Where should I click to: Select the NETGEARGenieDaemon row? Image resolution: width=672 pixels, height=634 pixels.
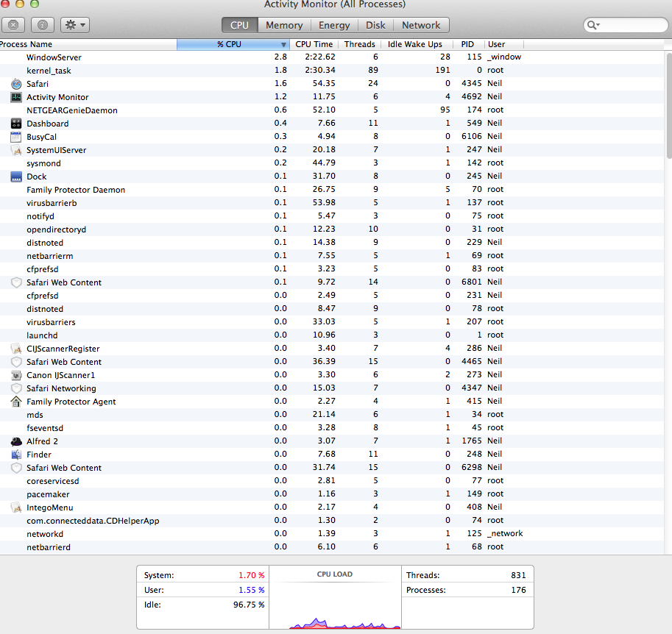332,110
